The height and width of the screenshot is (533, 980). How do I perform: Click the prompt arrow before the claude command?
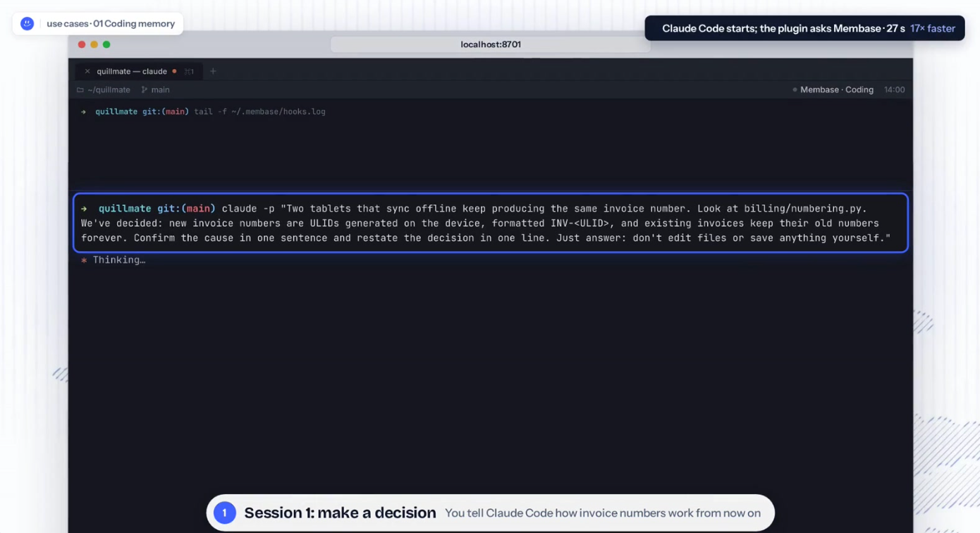point(84,209)
